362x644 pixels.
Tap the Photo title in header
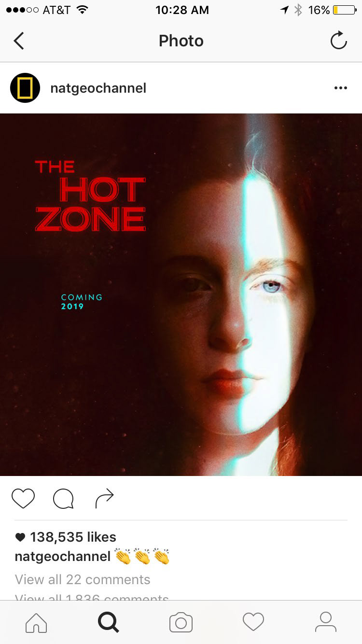[181, 41]
